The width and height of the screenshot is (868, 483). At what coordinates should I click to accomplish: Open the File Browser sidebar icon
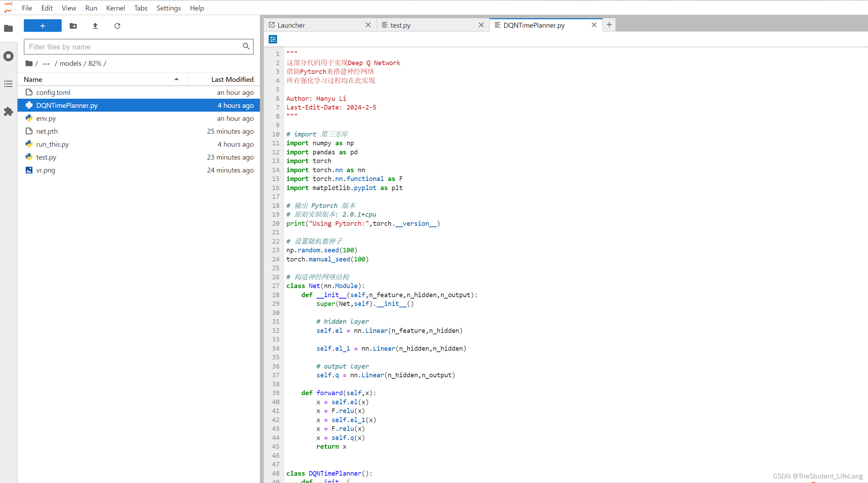coord(8,28)
